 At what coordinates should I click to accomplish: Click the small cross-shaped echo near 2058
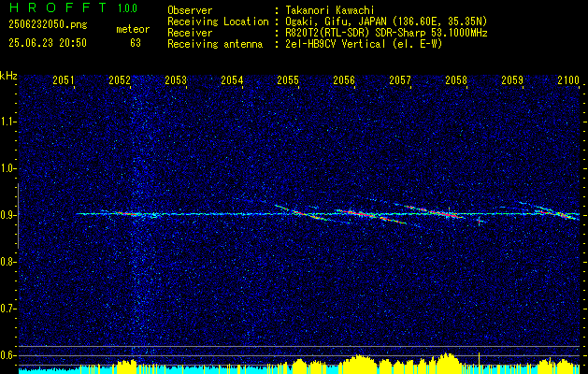tap(480, 222)
